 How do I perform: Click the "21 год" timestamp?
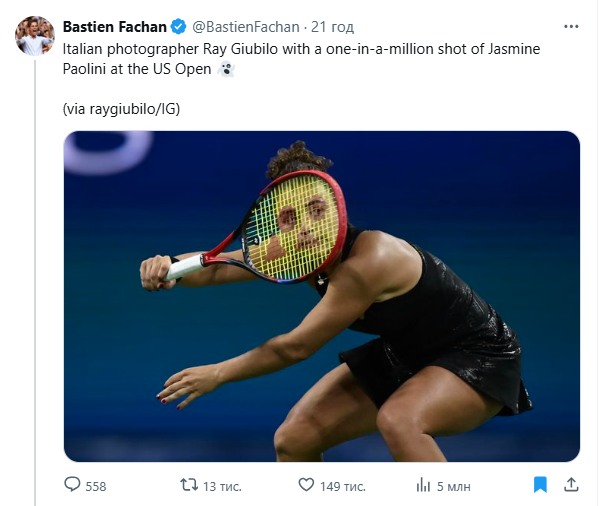(332, 27)
